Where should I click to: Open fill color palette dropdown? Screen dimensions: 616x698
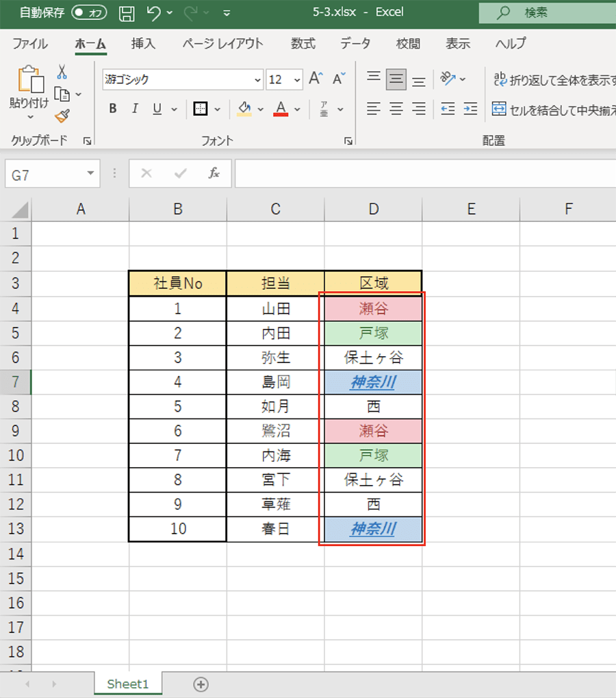261,109
